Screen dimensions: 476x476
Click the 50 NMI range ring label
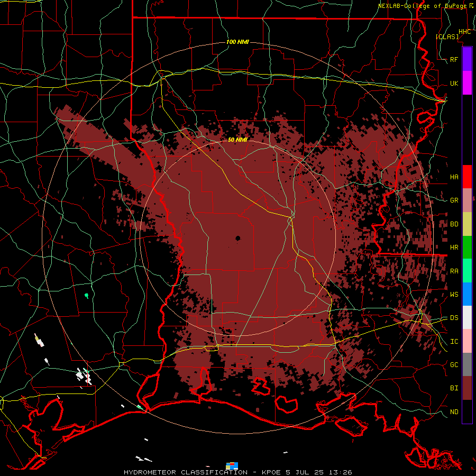[x=237, y=140]
